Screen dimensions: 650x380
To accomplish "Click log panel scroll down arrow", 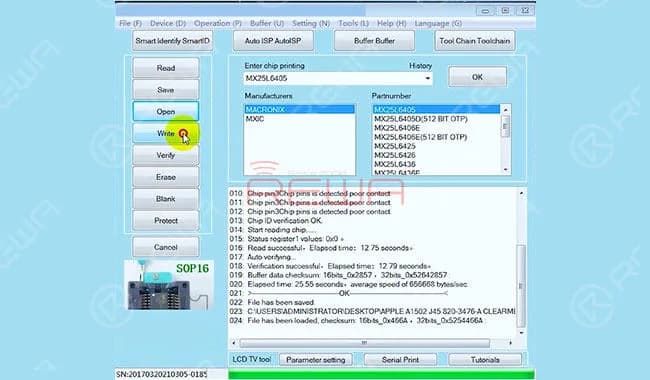I will click(521, 333).
